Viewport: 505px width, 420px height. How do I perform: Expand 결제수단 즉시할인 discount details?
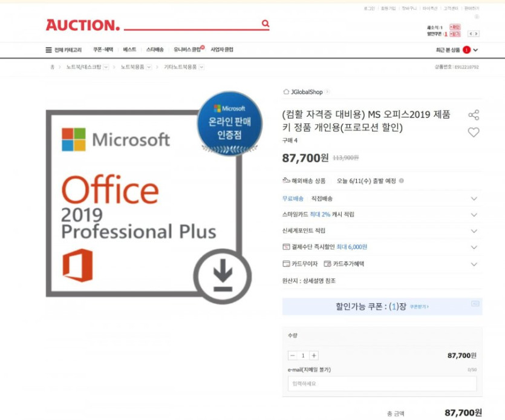(474, 248)
